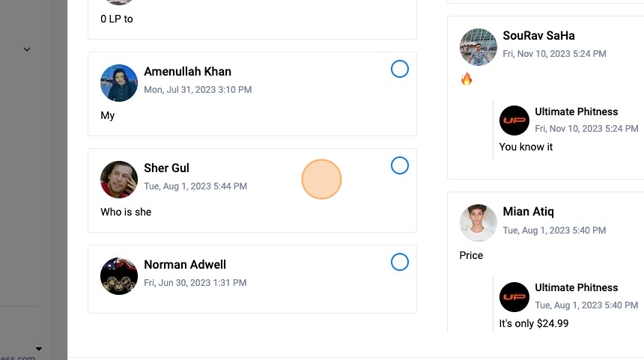This screenshot has width=644, height=360.
Task: Click Mian Atiq's name
Action: click(528, 212)
